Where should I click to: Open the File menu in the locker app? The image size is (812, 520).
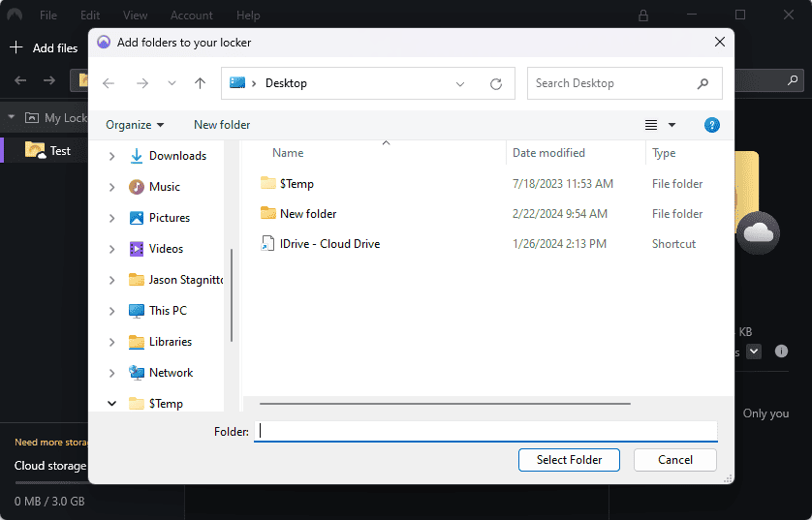tap(48, 15)
